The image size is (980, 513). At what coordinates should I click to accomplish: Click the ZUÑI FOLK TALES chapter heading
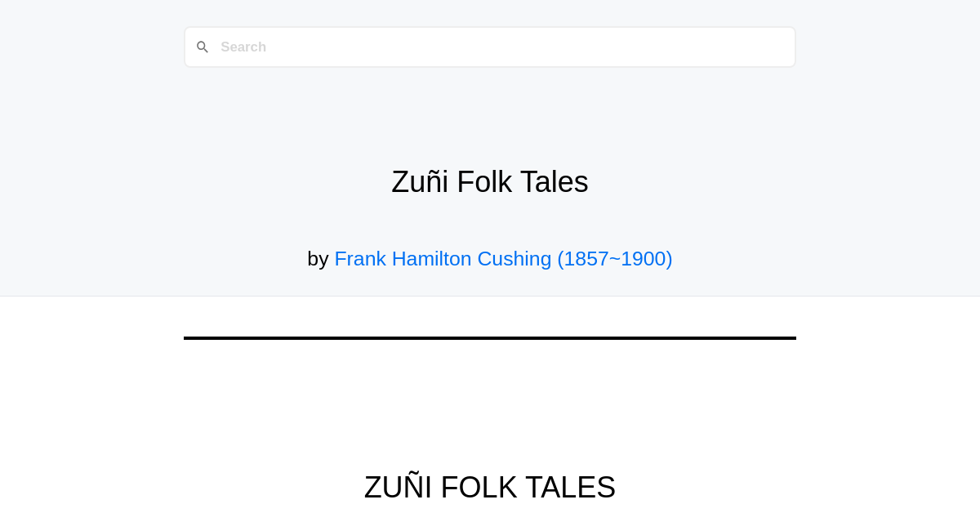coord(490,487)
